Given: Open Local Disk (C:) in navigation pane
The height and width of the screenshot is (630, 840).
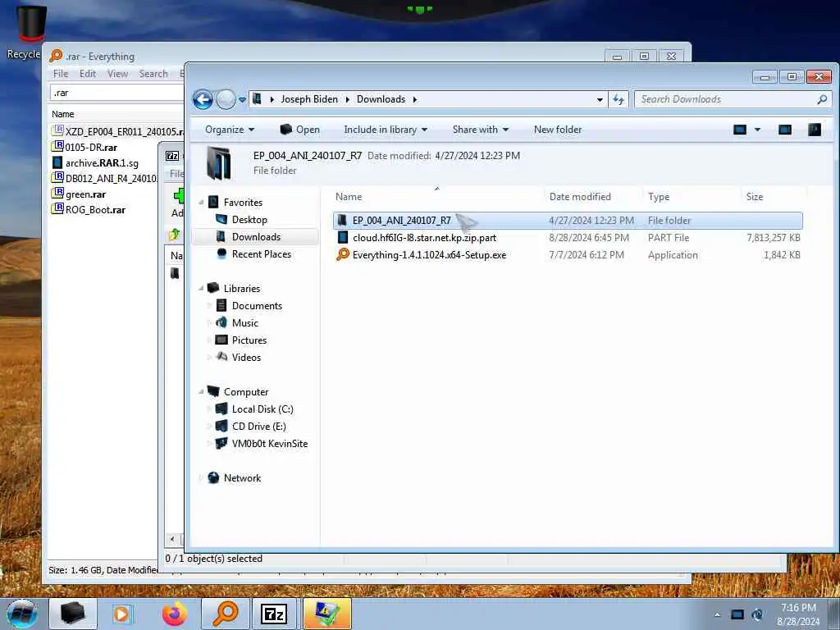Looking at the screenshot, I should click(x=262, y=409).
